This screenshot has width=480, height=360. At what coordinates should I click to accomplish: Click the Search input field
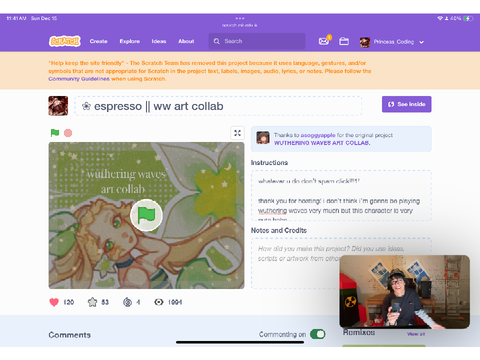pyautogui.click(x=257, y=41)
